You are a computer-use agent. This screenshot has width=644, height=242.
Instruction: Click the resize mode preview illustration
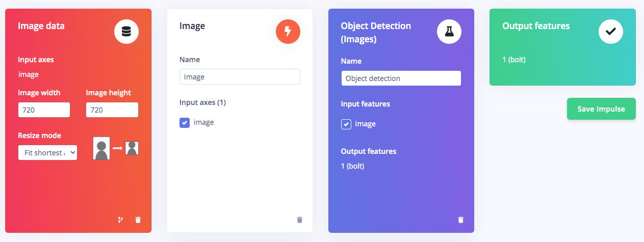click(116, 148)
